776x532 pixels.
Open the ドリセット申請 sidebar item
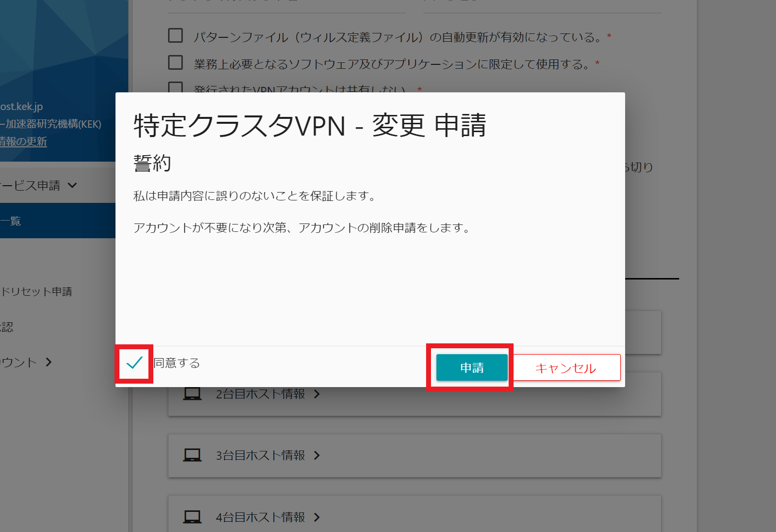point(36,291)
